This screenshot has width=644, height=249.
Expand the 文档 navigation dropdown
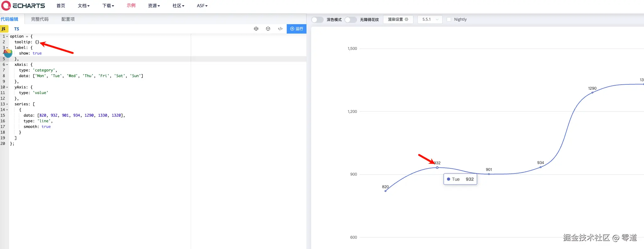pos(83,6)
